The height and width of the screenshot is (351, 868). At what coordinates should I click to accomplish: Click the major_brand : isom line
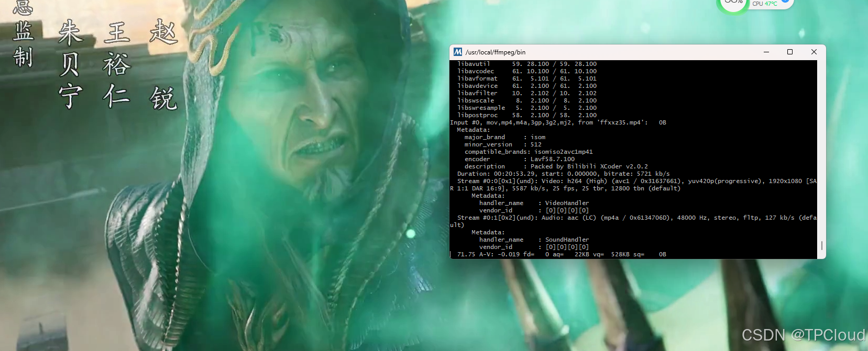click(x=505, y=137)
